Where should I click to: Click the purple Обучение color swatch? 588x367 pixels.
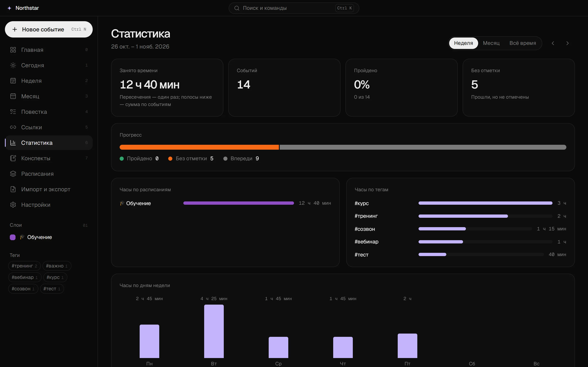coord(13,237)
